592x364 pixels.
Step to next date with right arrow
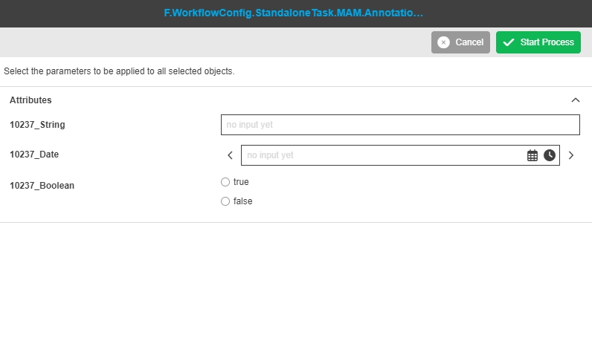pyautogui.click(x=571, y=155)
